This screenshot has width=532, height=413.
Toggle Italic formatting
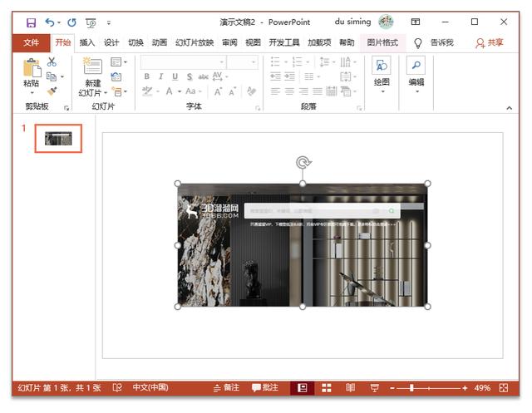160,76
